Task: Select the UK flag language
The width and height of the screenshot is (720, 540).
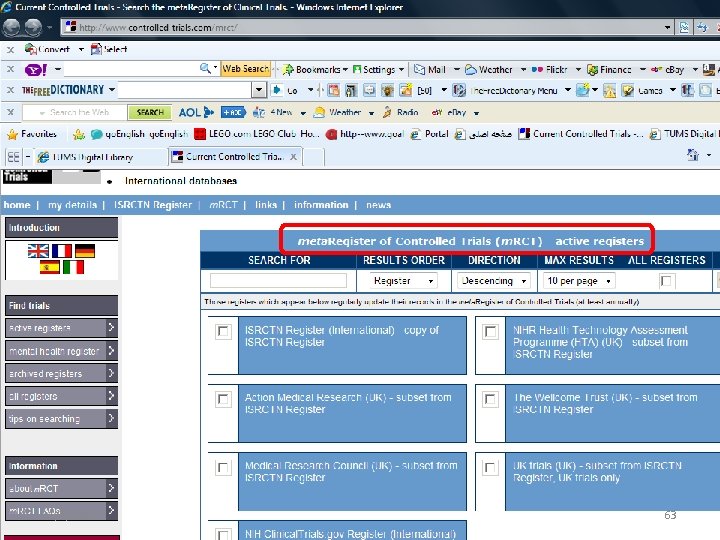Action: (x=38, y=251)
